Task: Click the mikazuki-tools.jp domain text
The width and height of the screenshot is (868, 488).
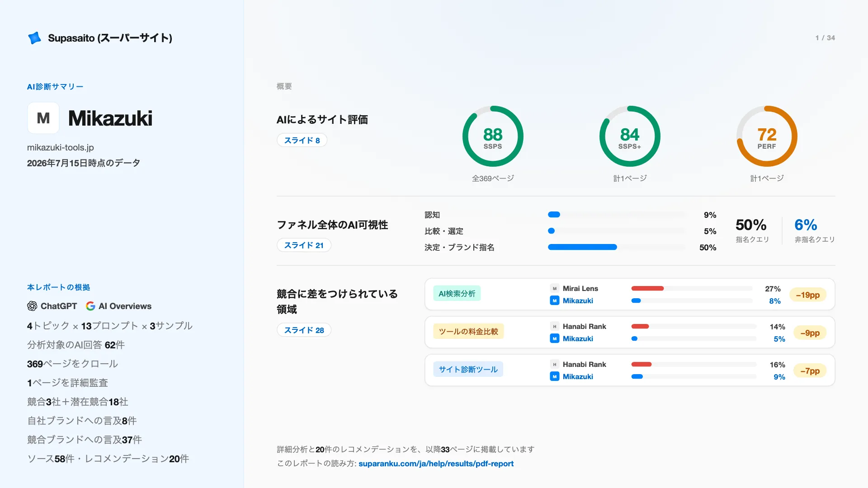Action: [x=61, y=147]
